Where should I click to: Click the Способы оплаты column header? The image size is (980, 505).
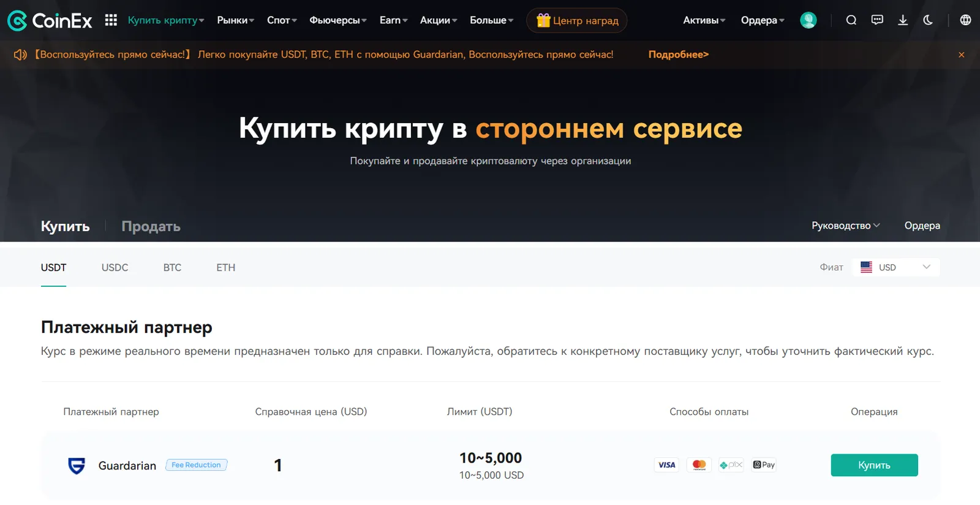click(709, 412)
